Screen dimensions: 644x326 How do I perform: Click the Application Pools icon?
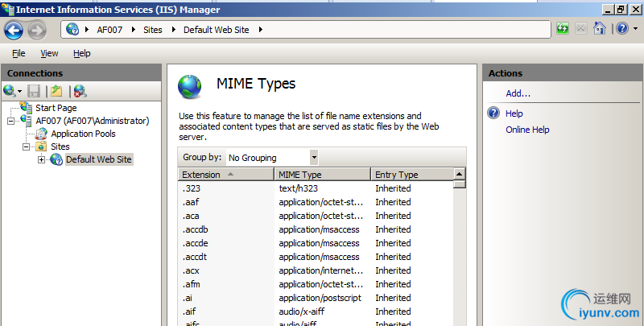41,134
